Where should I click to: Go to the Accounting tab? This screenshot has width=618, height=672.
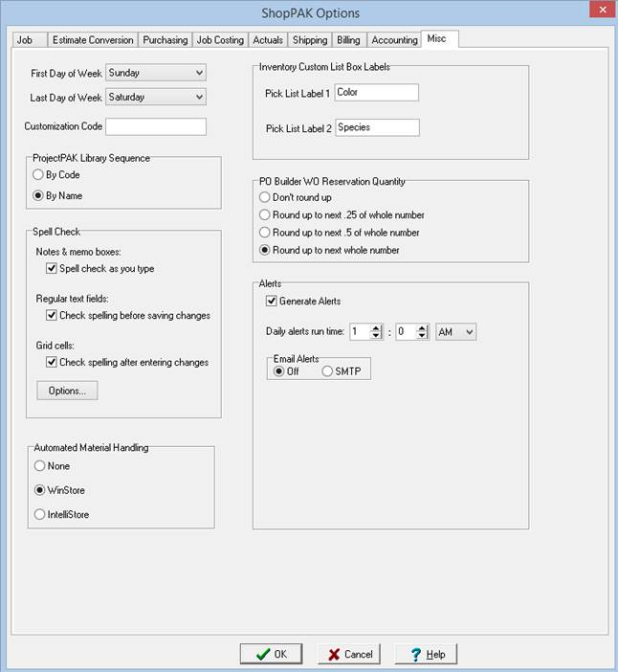394,40
